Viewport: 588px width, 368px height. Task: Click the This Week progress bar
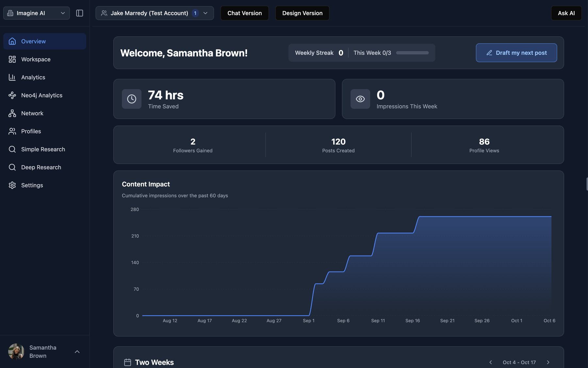(x=412, y=53)
